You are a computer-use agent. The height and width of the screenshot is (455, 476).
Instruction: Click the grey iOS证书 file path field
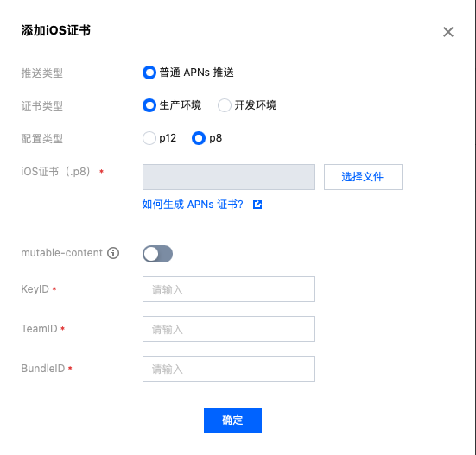[x=229, y=177]
